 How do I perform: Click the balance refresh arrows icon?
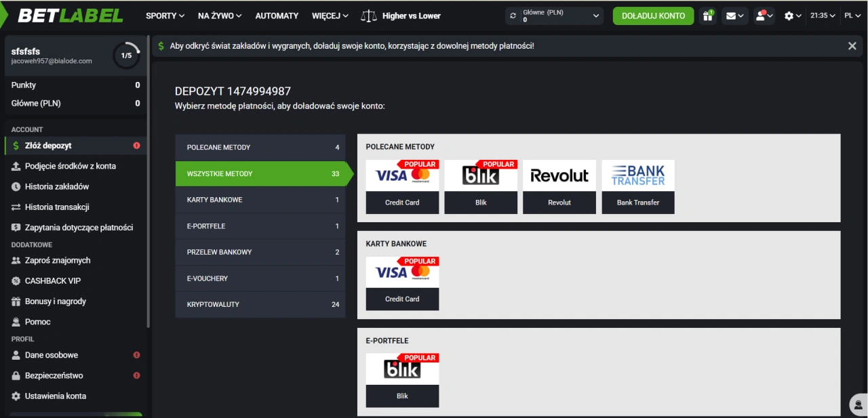pyautogui.click(x=513, y=16)
